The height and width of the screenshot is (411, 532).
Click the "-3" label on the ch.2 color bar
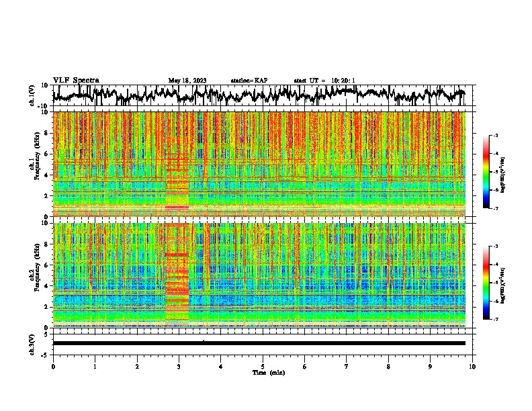pos(495,246)
